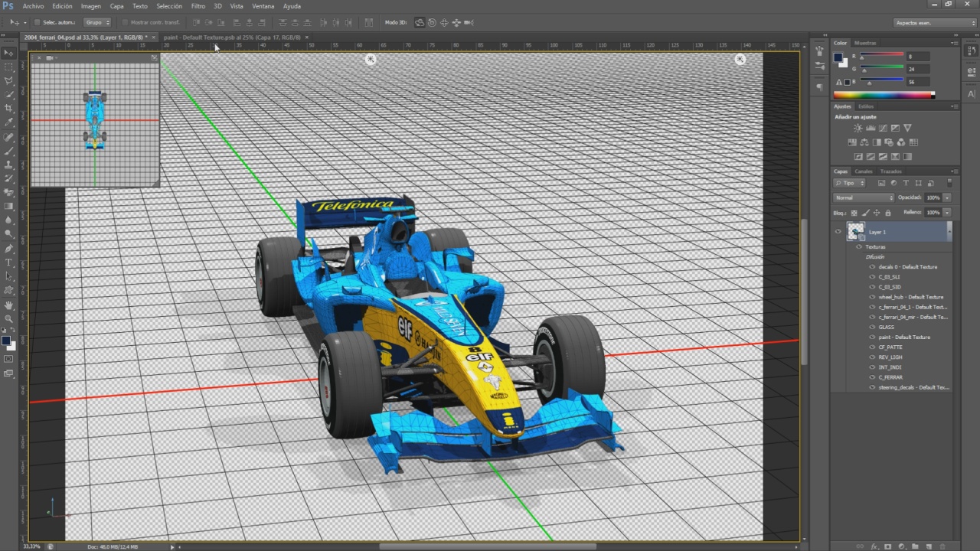Switch to the Trazados tab

click(890, 171)
